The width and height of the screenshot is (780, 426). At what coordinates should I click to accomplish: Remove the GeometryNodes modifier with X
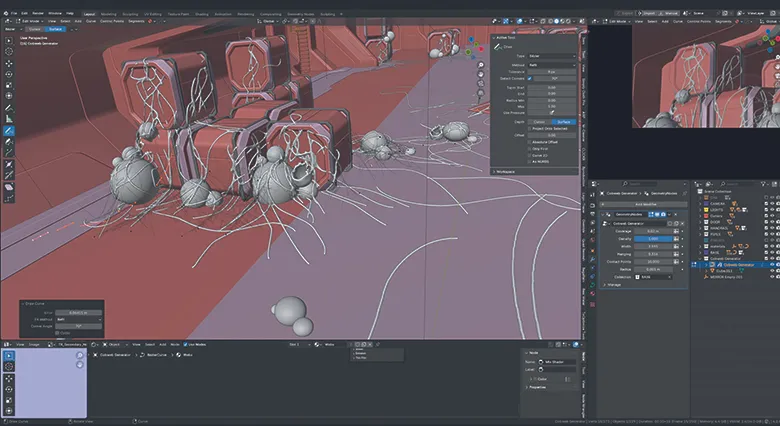(676, 214)
